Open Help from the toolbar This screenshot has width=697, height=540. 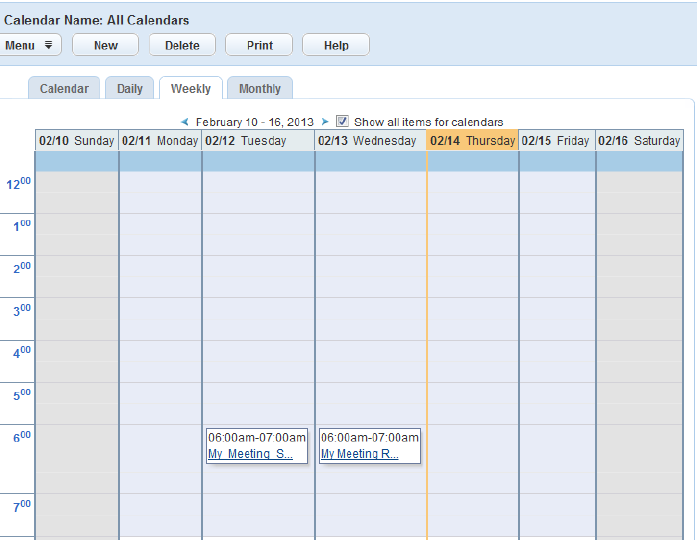click(336, 45)
